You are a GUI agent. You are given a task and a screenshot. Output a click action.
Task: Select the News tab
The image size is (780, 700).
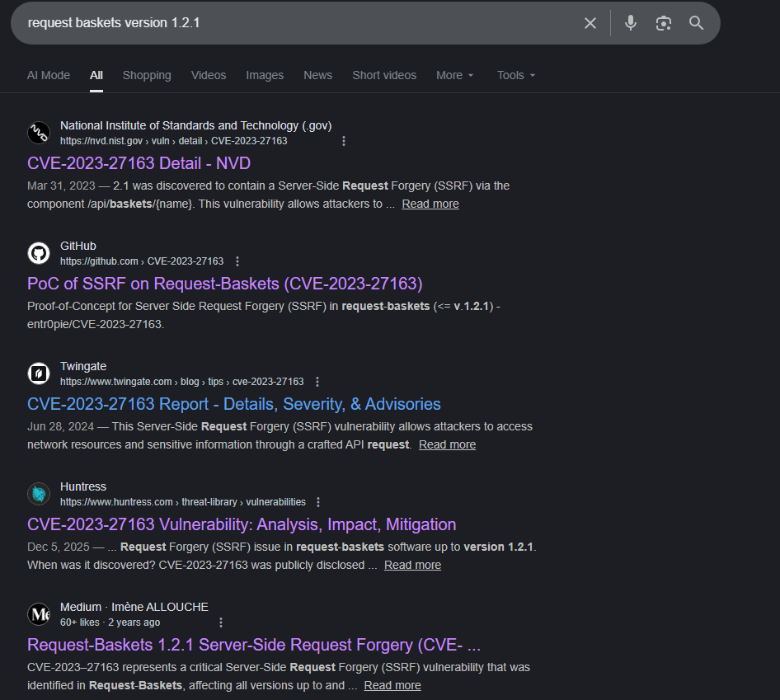[317, 75]
